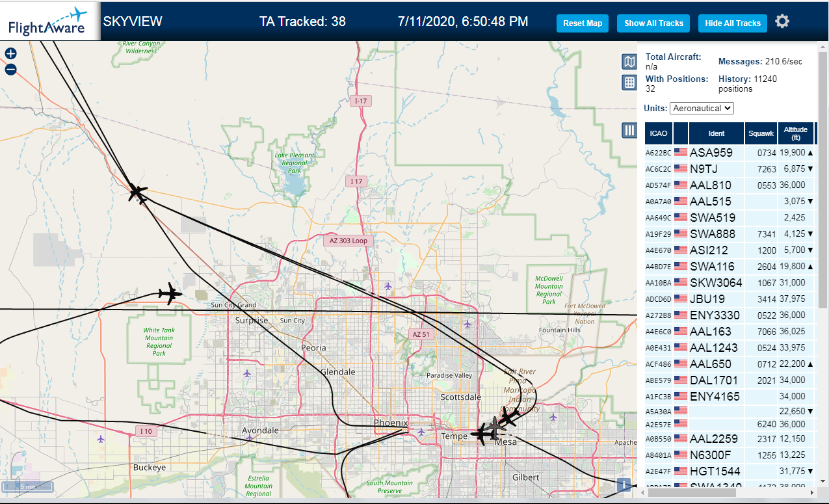Screen dimensions: 829x504
Task: Click Phoenix Sky Harbor airport marker
Action: tap(421, 431)
